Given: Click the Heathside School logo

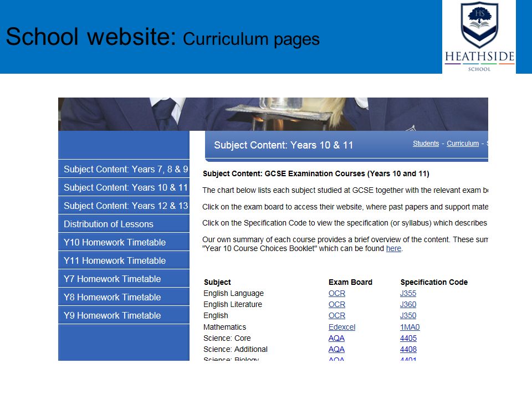Looking at the screenshot, I should tap(479, 37).
